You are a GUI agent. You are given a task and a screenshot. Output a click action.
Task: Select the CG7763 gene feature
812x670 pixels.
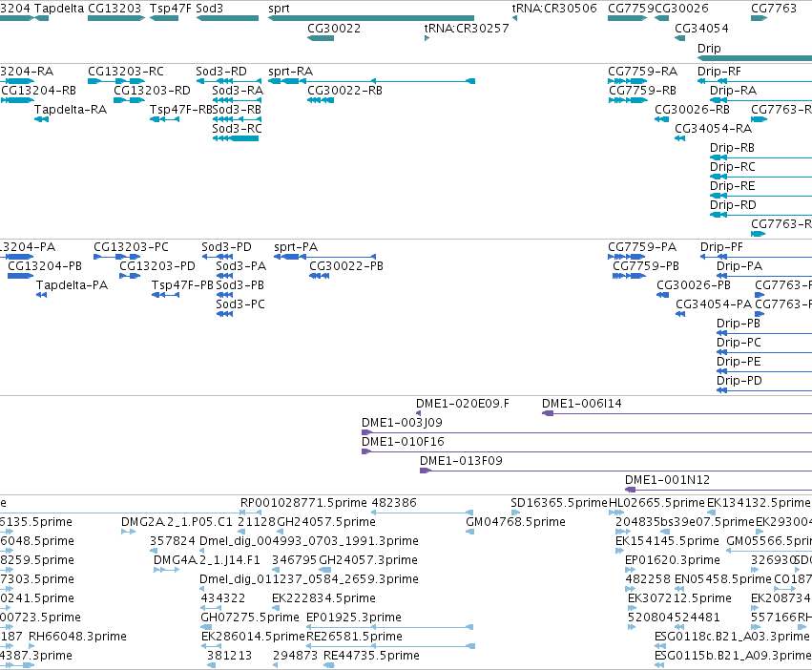point(760,18)
